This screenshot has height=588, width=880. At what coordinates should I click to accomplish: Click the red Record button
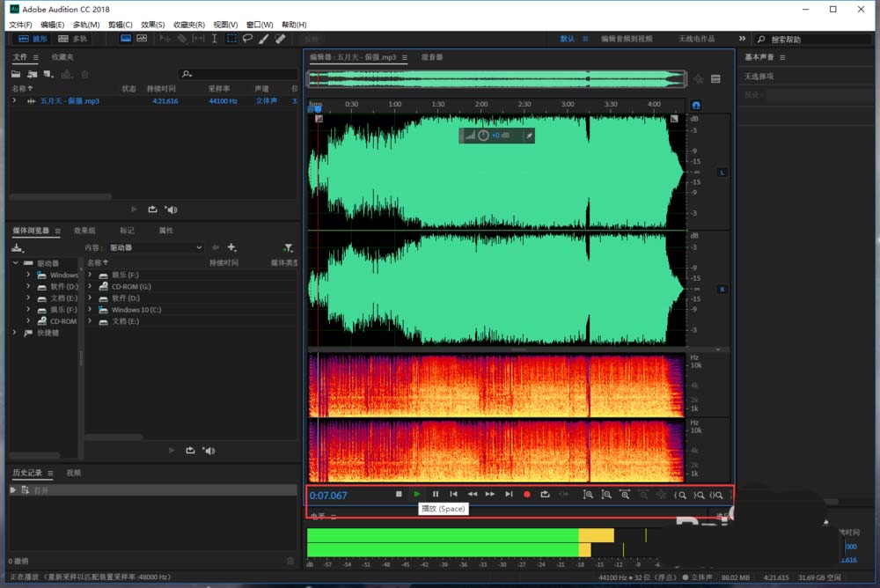coord(527,495)
